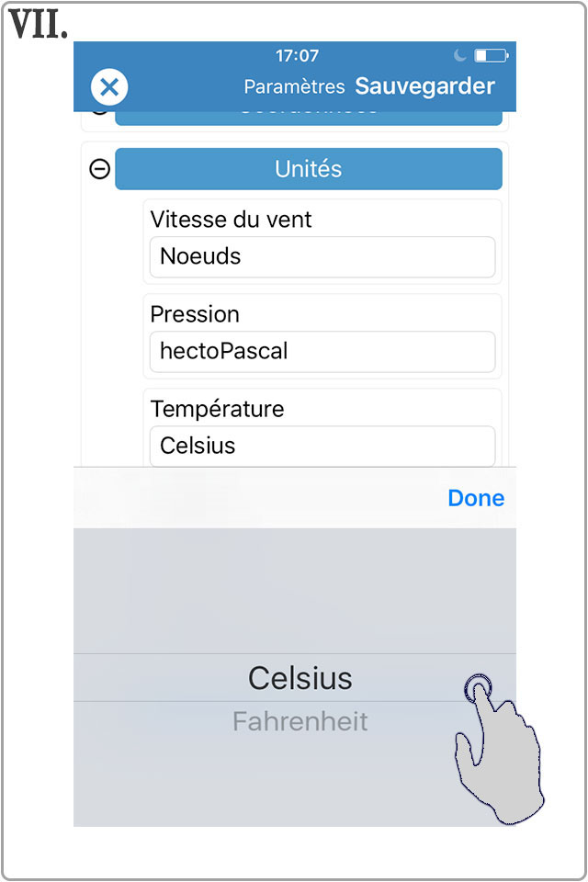Tap the blue Unités section header
Screen dimensions: 588x882
[x=309, y=169]
